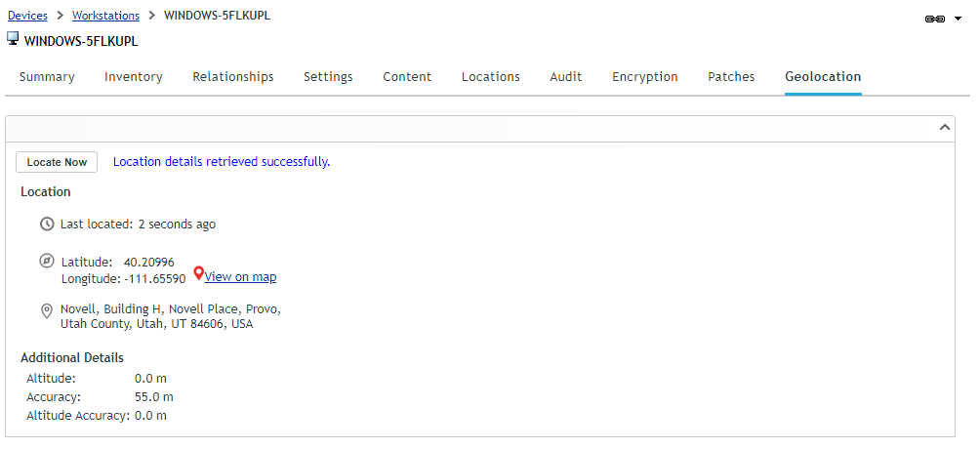Click the red map pin icon
Image resolution: width=980 pixels, height=449 pixels.
tap(199, 273)
